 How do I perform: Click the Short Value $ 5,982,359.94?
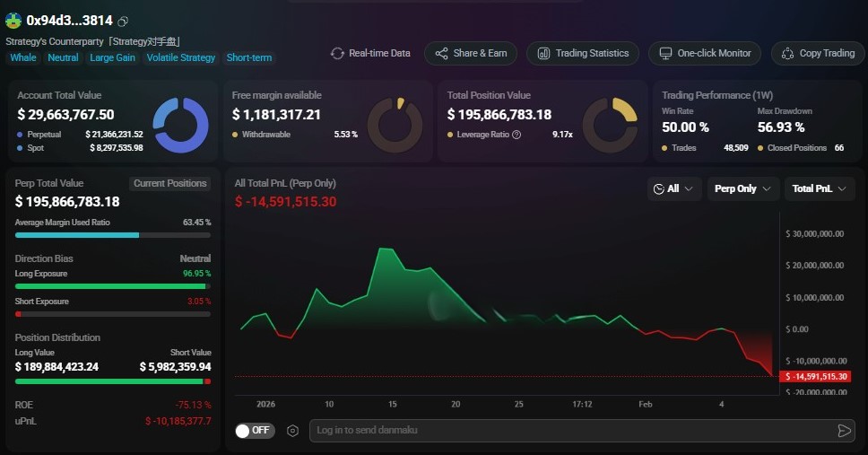pos(175,367)
